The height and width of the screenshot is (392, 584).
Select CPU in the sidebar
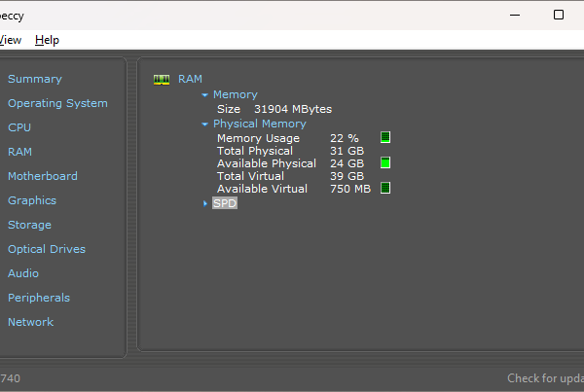pos(19,127)
